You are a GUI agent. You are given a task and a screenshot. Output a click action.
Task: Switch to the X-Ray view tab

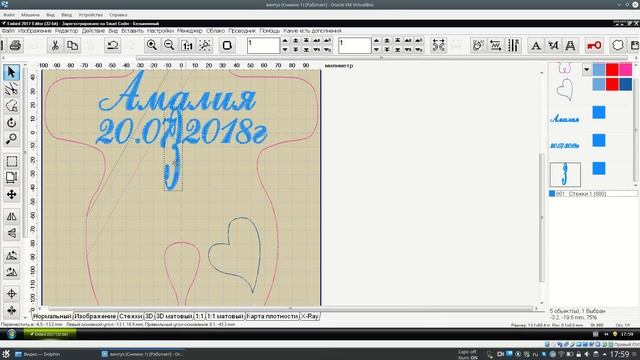(x=310, y=316)
